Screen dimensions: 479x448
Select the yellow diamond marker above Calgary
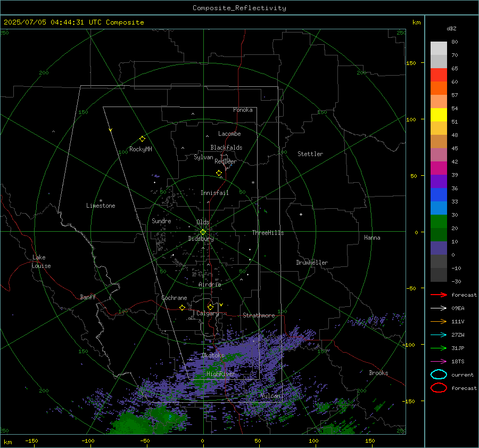tap(210, 307)
